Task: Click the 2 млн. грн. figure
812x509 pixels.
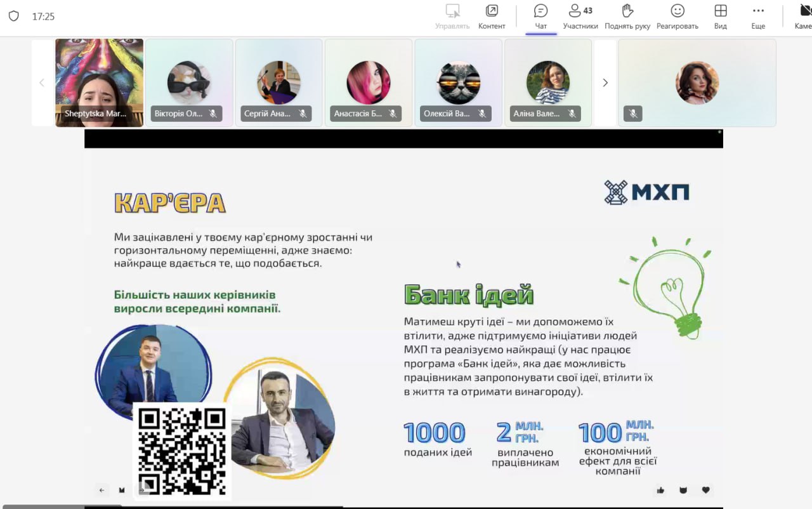Action: 525,443
